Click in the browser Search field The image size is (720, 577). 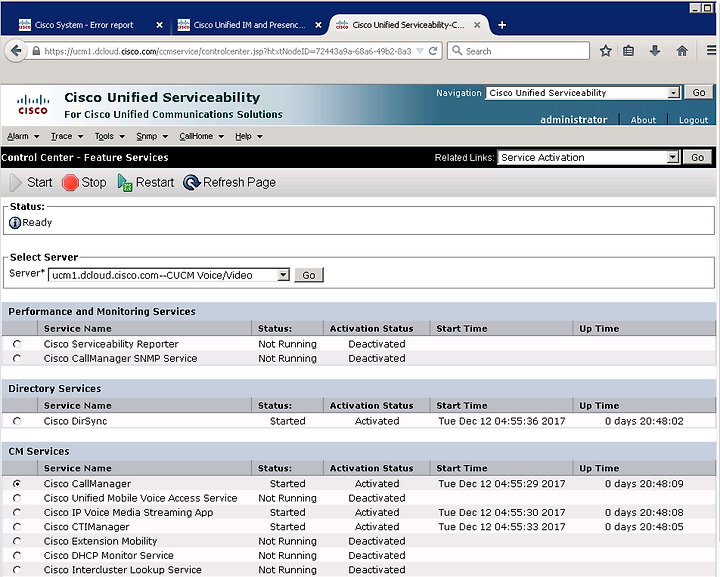[518, 51]
